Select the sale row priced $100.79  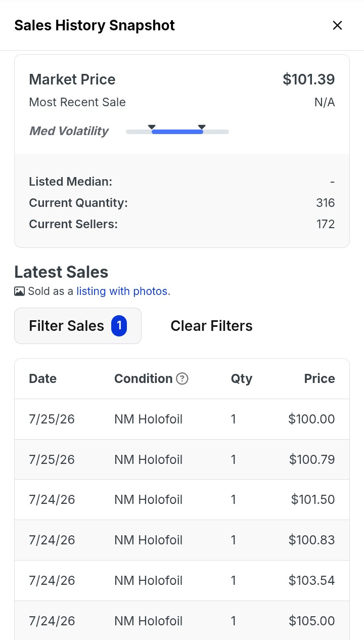pyautogui.click(x=182, y=459)
